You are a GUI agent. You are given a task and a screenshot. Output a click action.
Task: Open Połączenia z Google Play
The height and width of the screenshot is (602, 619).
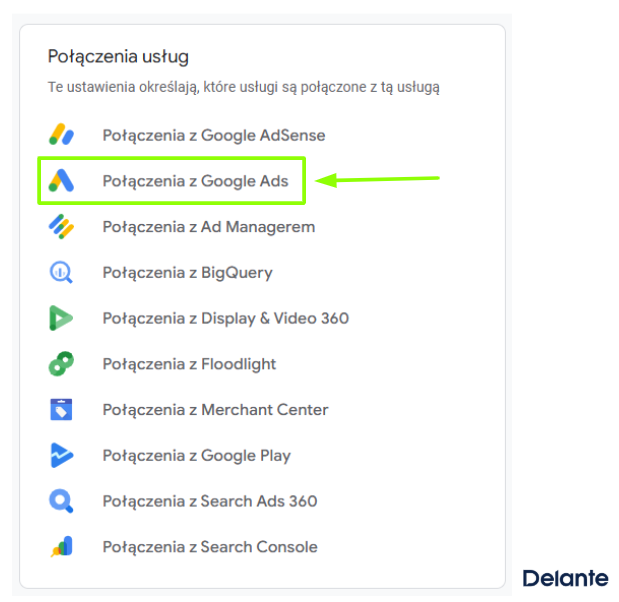click(x=197, y=456)
